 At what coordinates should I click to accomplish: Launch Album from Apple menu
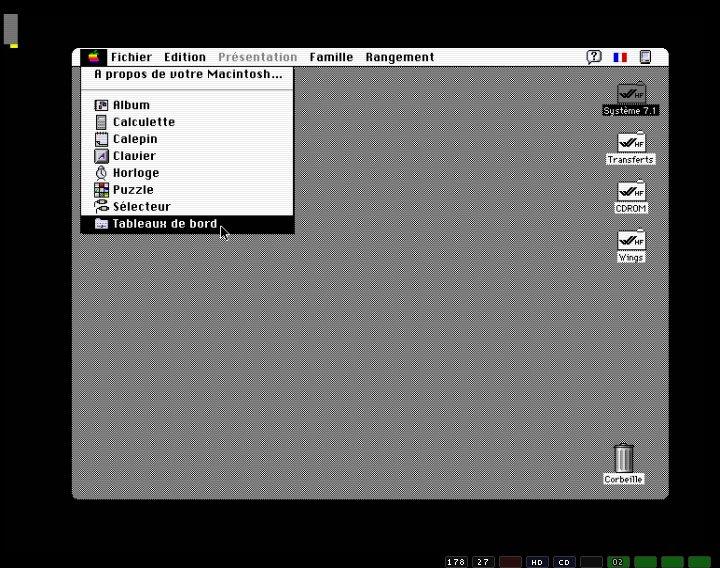[187, 105]
